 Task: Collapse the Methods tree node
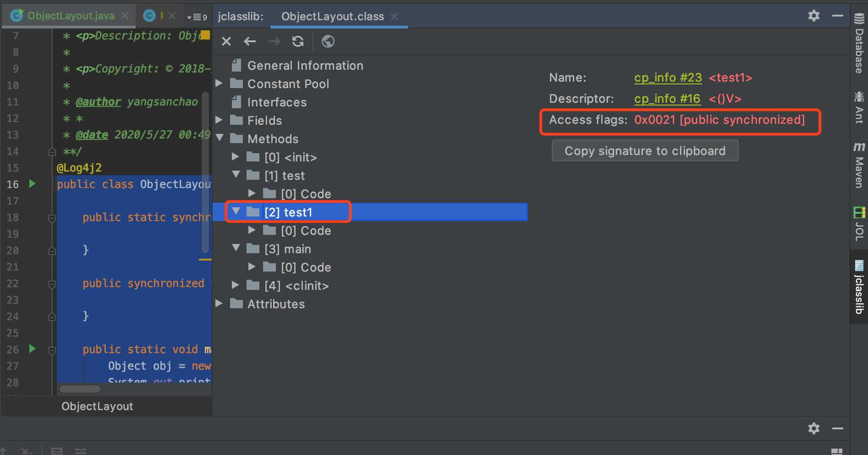(219, 139)
